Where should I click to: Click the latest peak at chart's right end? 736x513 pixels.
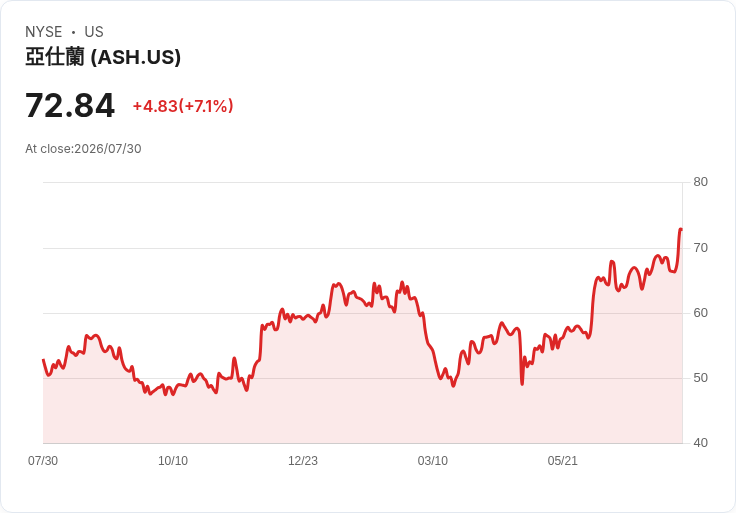681,230
